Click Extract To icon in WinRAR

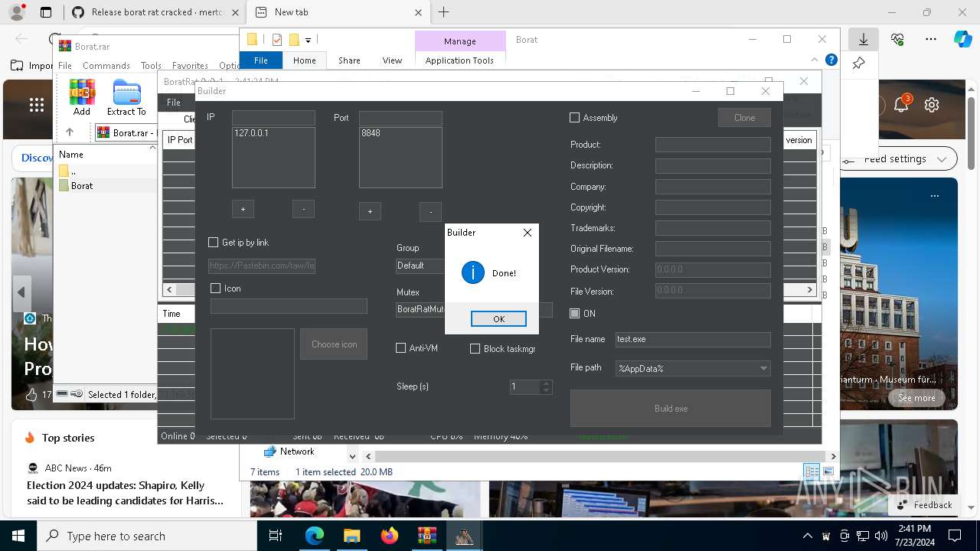126,98
